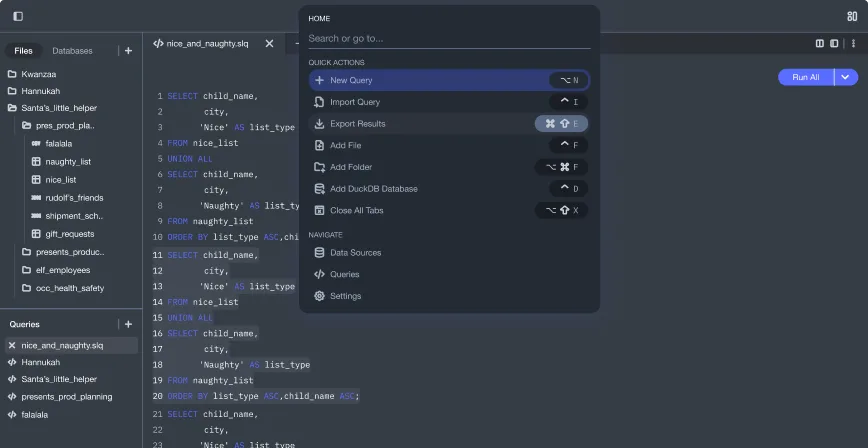Choose Add DuckDB Database quick action
Image resolution: width=868 pixels, height=448 pixels.
(449, 188)
